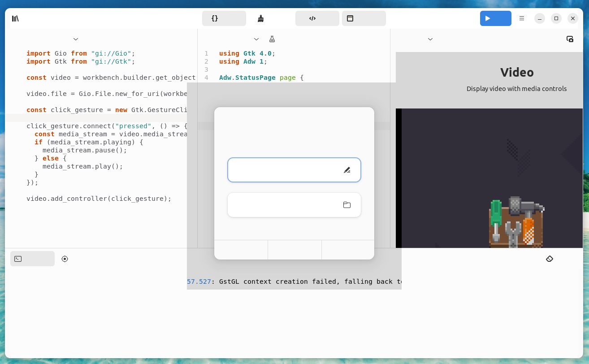Expand the UI definition dropdown

[x=256, y=39]
